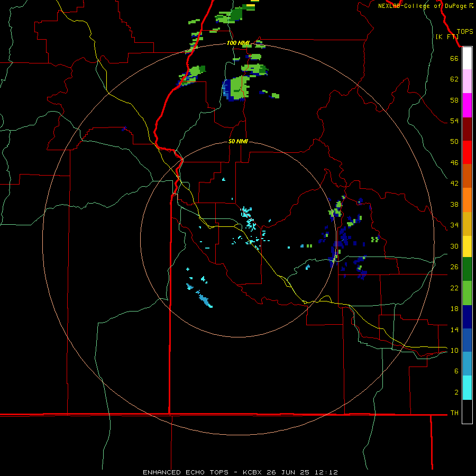Image resolution: width=476 pixels, height=476 pixels.
Task: Click the legend value 42
Action: [x=454, y=183]
